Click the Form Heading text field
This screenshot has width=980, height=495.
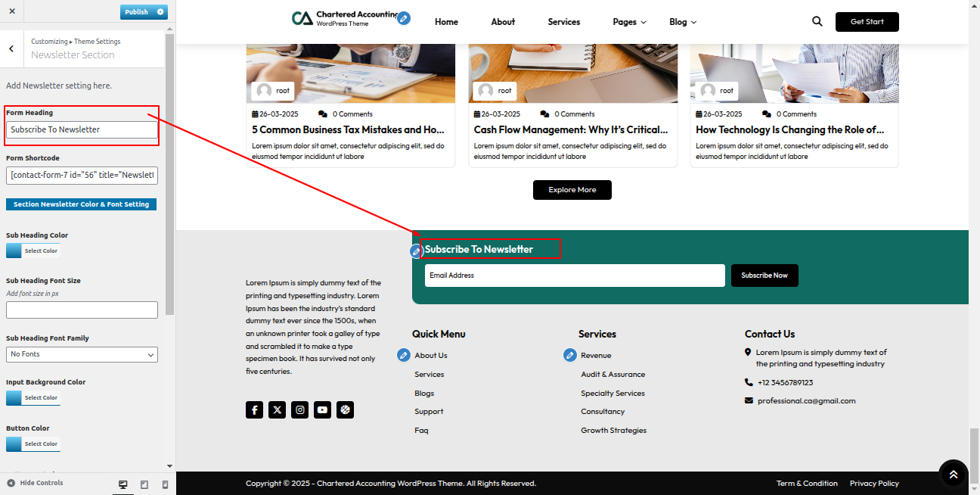click(x=82, y=130)
